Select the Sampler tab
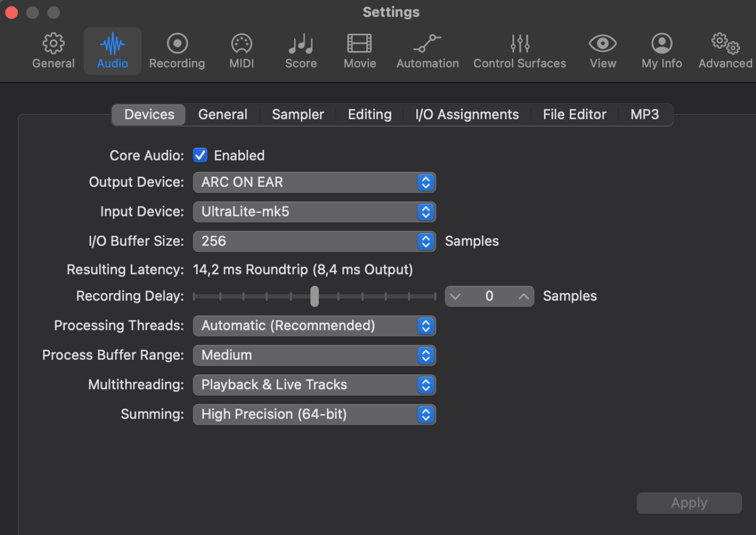Image resolution: width=756 pixels, height=535 pixels. [x=298, y=115]
